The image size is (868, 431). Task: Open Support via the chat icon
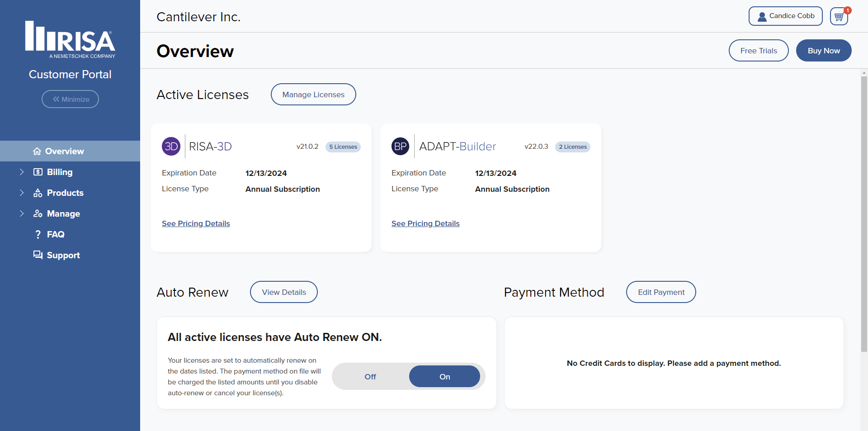tap(38, 255)
